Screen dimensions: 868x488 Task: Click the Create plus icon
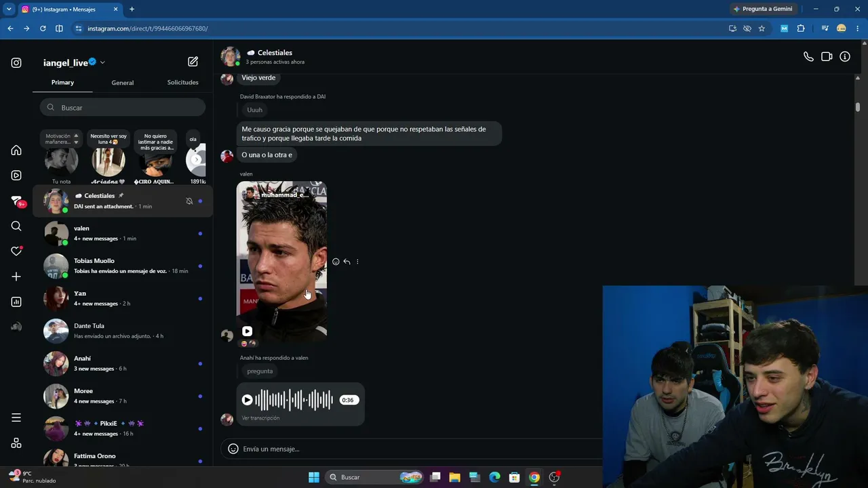16,277
